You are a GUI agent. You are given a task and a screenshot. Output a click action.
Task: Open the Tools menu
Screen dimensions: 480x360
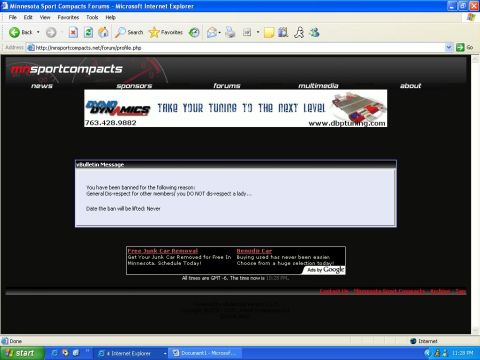click(92, 17)
